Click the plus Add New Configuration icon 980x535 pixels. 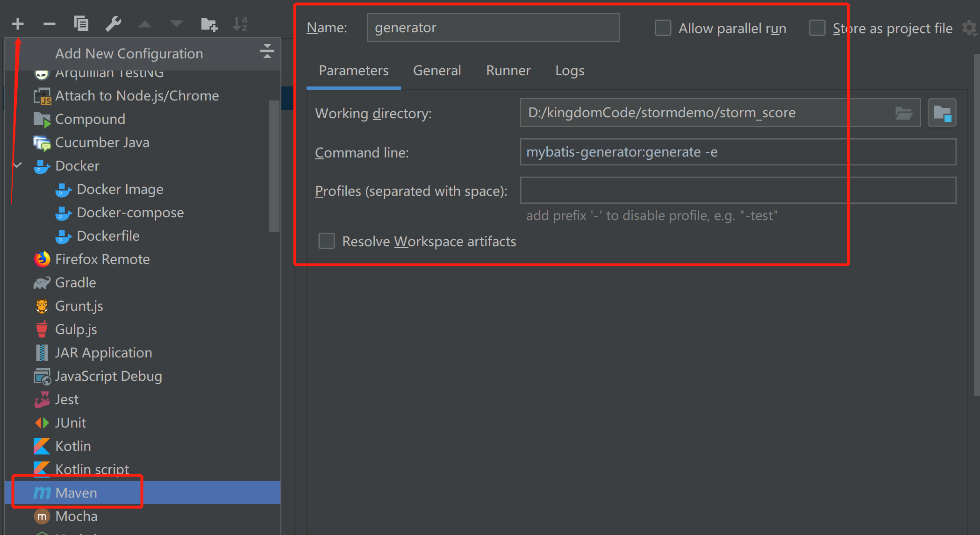click(x=18, y=24)
